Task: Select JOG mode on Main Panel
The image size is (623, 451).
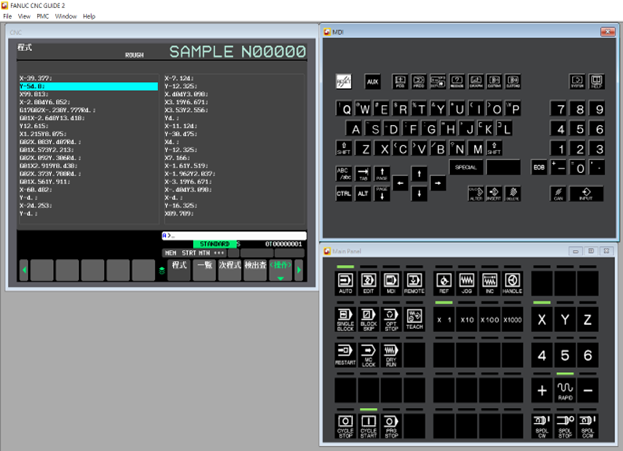Action: point(466,283)
